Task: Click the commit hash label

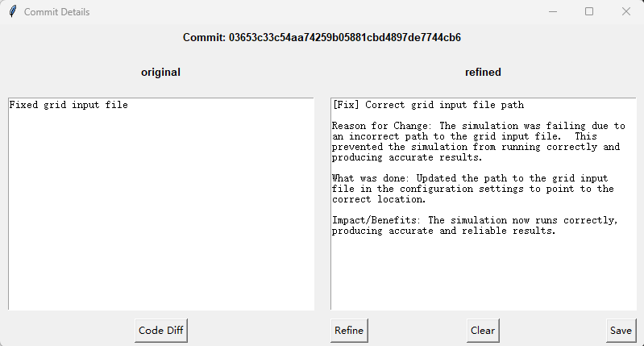Action: [322, 37]
